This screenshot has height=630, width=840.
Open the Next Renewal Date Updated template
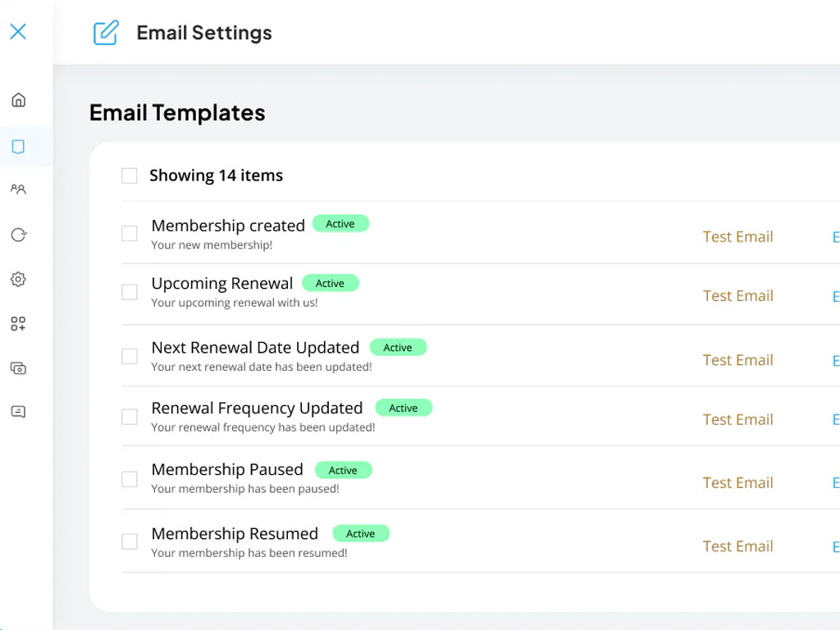[x=255, y=348]
